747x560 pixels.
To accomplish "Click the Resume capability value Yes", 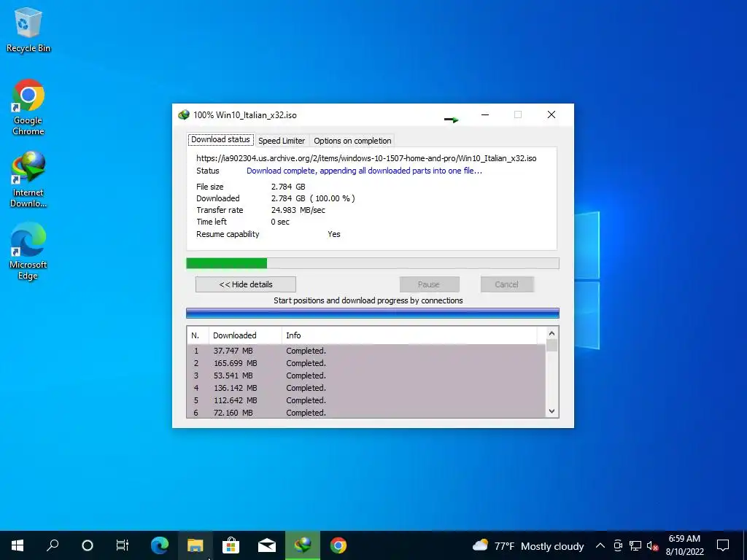I will tap(334, 234).
